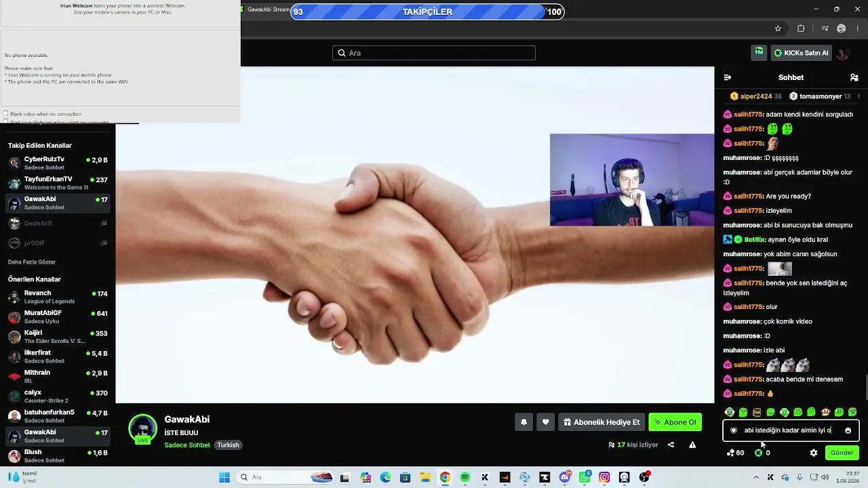
Task: Open the user profile avatar menu
Action: (x=842, y=53)
